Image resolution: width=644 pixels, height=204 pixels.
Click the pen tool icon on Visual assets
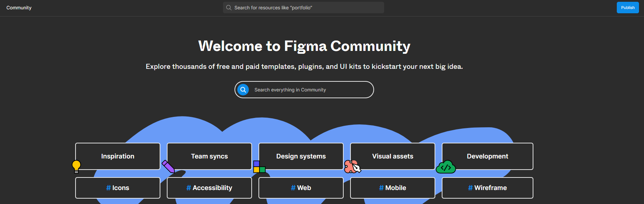[353, 167]
